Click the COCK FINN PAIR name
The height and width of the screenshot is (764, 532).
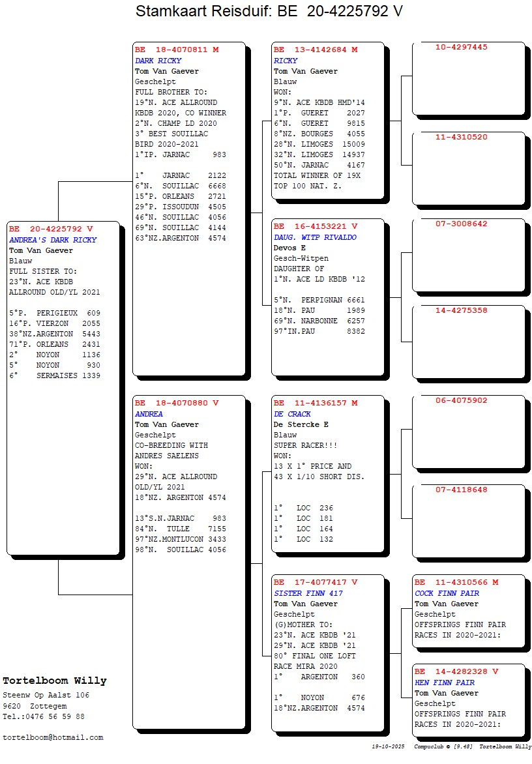coord(447,593)
